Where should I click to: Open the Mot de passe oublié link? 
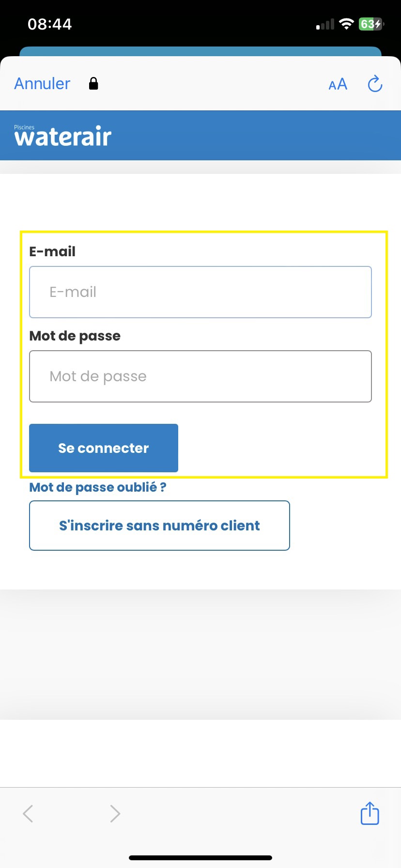coord(98,487)
